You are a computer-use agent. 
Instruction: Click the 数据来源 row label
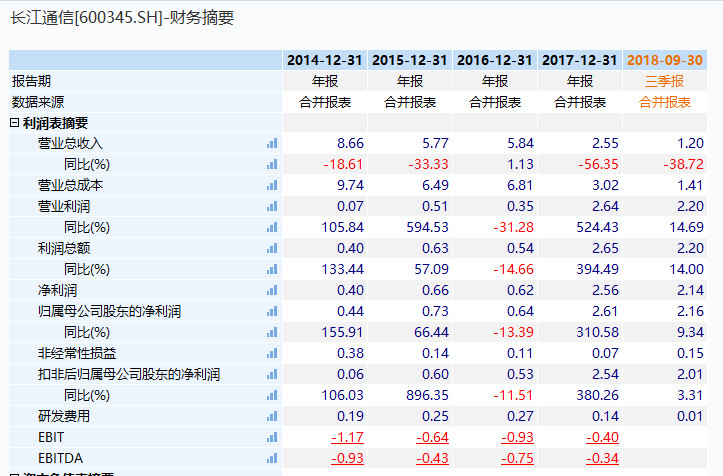[38, 102]
